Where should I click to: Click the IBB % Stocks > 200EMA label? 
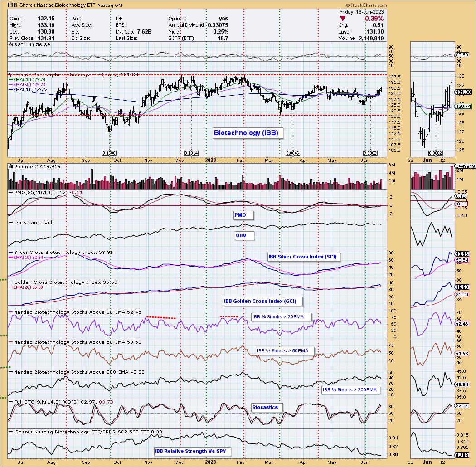pyautogui.click(x=351, y=389)
